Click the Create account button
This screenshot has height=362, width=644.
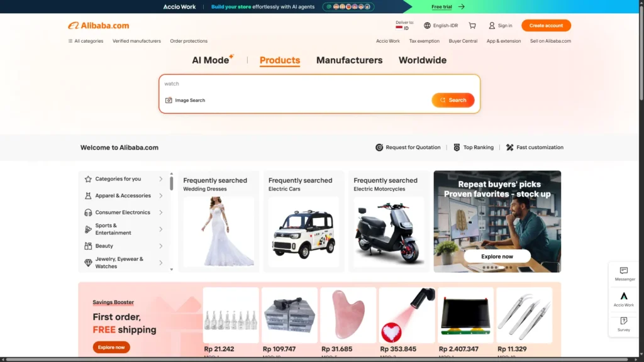coord(546,25)
